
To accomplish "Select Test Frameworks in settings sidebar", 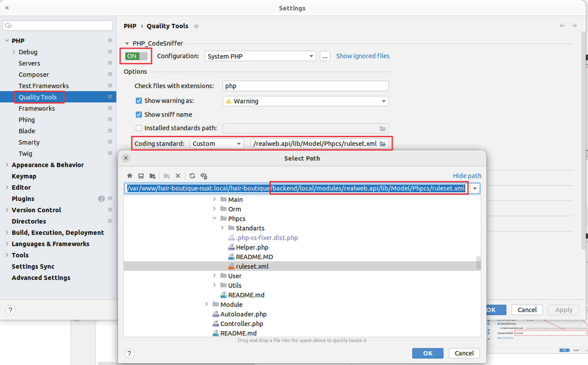I will tap(43, 86).
